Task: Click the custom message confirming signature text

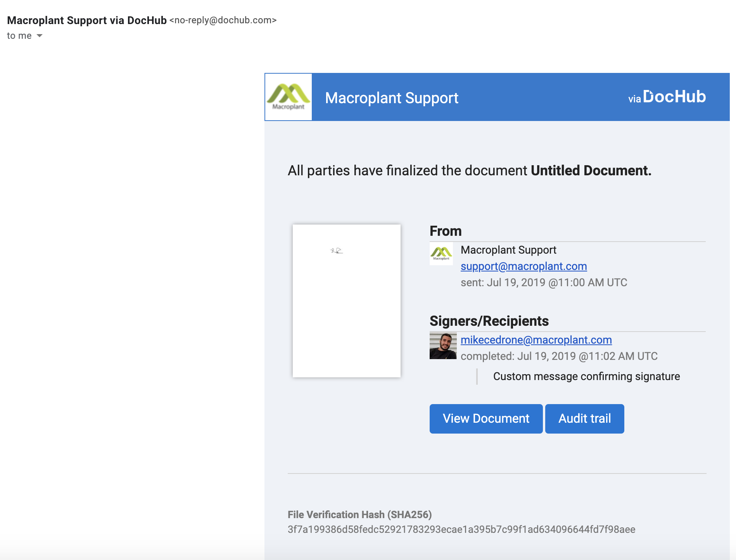Action: [586, 376]
